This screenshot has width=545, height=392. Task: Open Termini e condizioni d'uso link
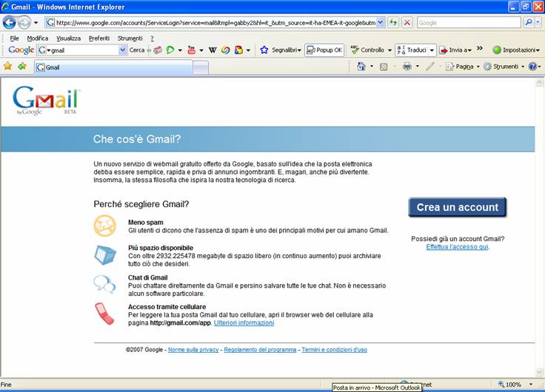tap(335, 350)
